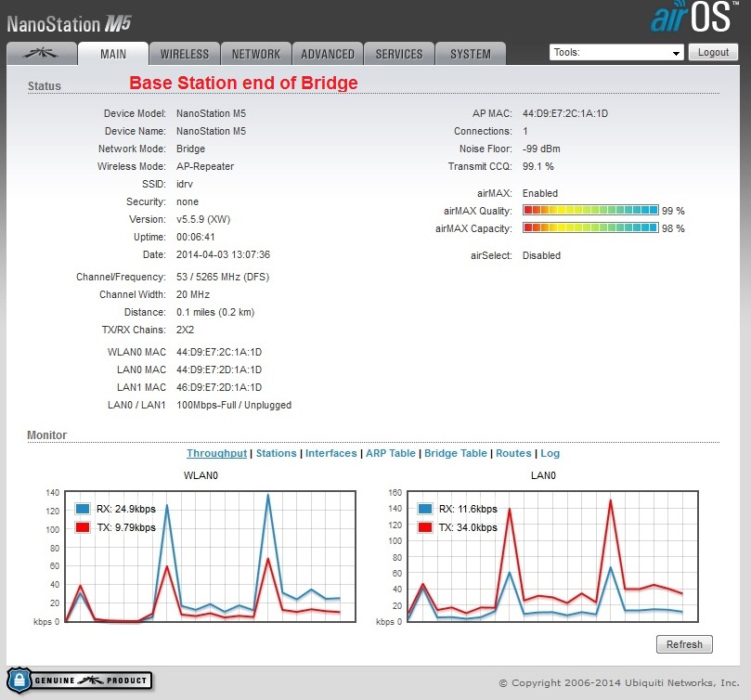Go to the SERVICES tab

(399, 54)
